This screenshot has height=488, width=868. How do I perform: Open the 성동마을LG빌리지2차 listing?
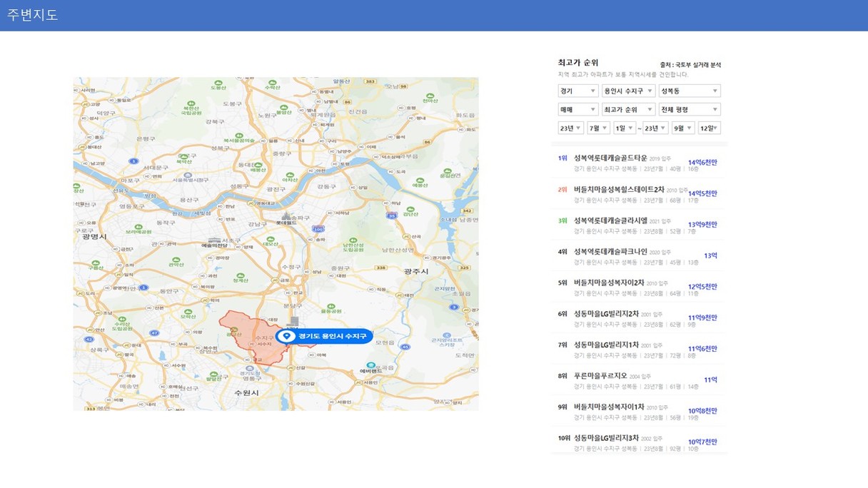(639, 318)
